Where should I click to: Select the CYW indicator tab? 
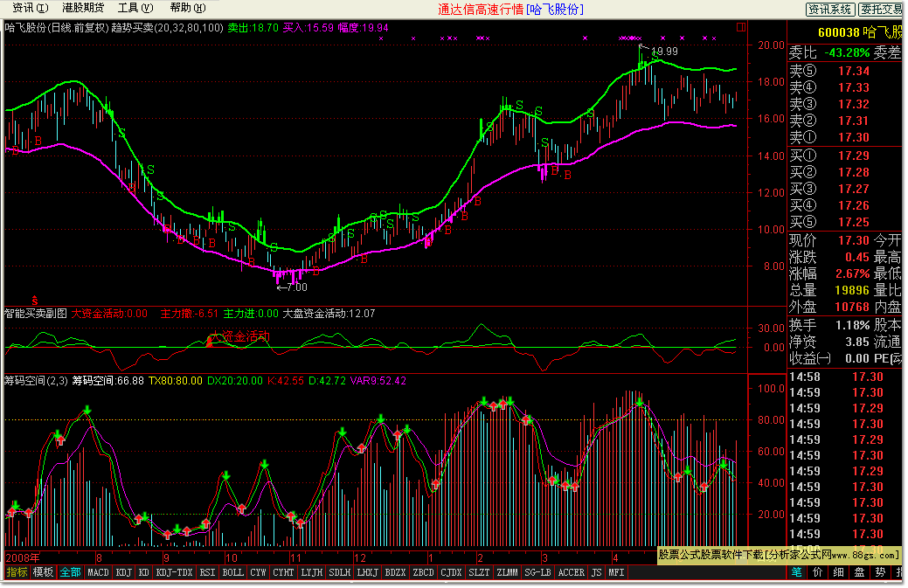coord(259,572)
